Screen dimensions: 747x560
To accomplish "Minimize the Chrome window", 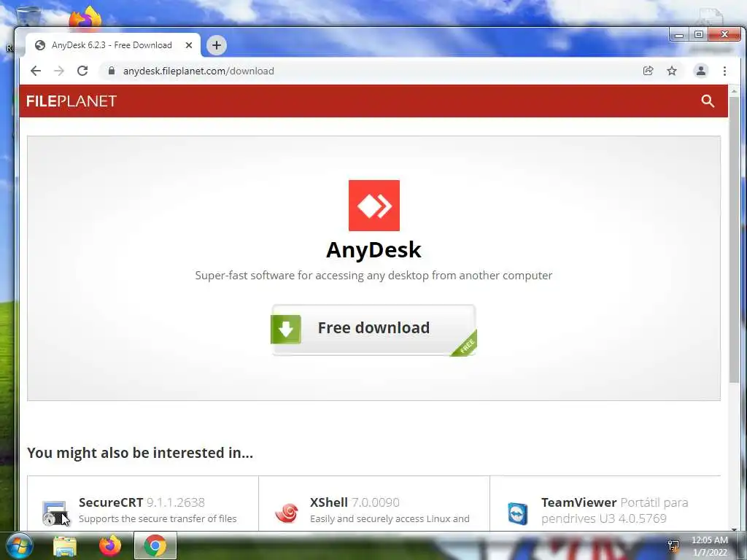I will tap(679, 35).
